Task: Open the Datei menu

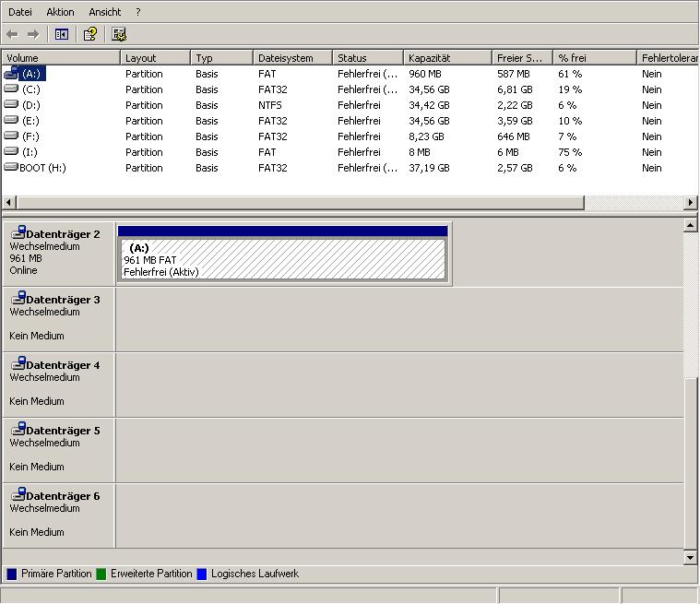Action: 19,12
